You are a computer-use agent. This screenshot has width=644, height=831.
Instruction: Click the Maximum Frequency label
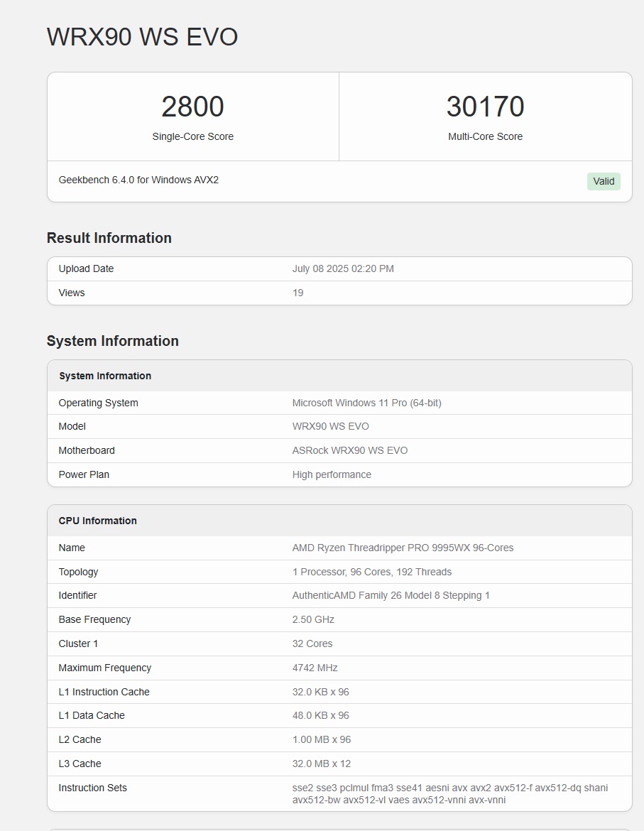click(105, 668)
